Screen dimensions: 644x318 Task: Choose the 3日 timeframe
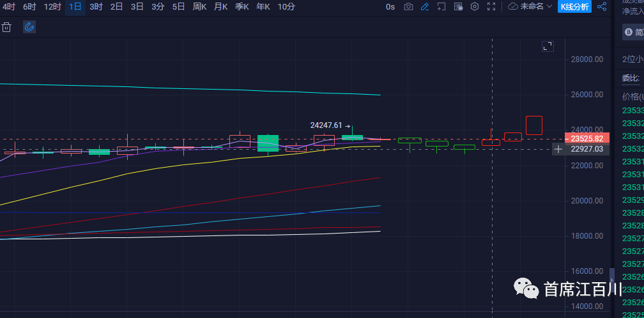click(137, 6)
